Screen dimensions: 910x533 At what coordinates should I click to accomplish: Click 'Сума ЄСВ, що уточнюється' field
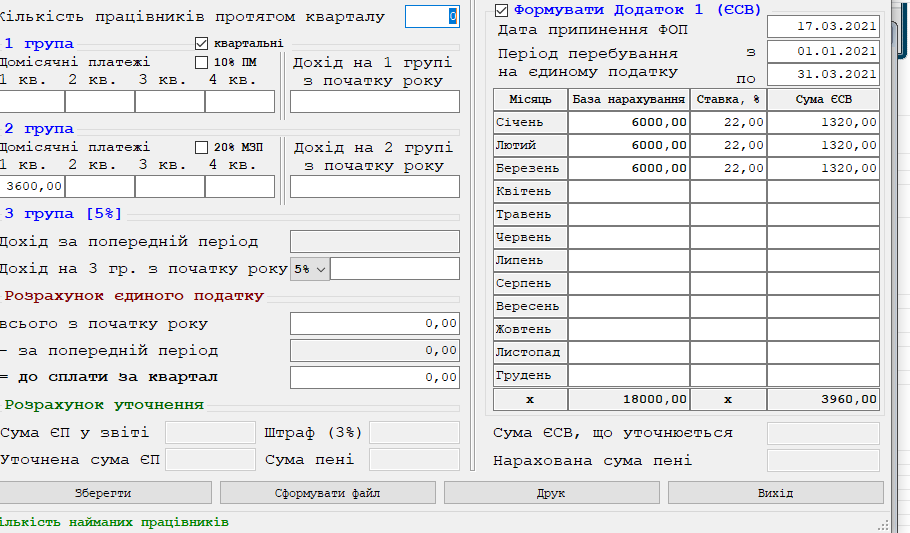coord(824,434)
